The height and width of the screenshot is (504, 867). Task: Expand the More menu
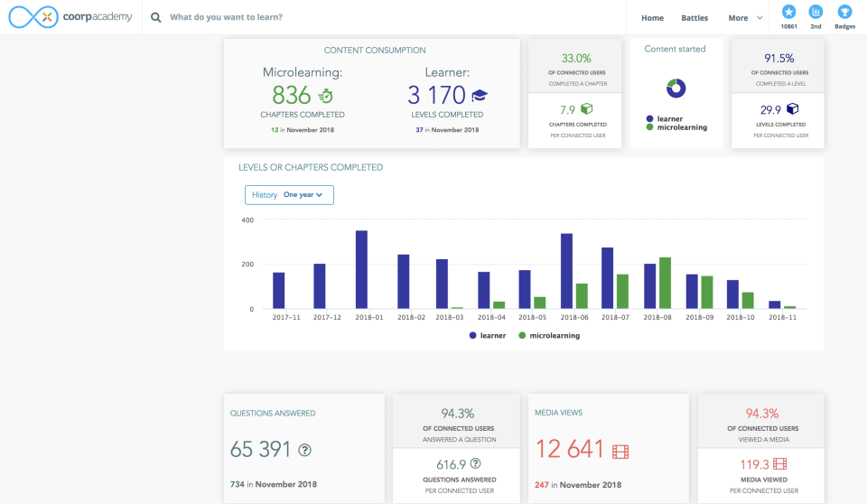click(744, 18)
